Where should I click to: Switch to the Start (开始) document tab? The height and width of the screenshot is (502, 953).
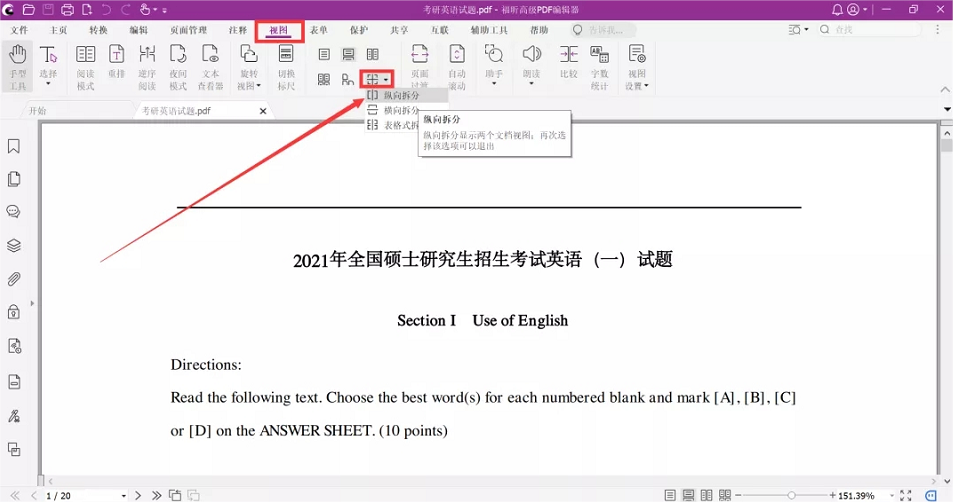click(x=38, y=111)
